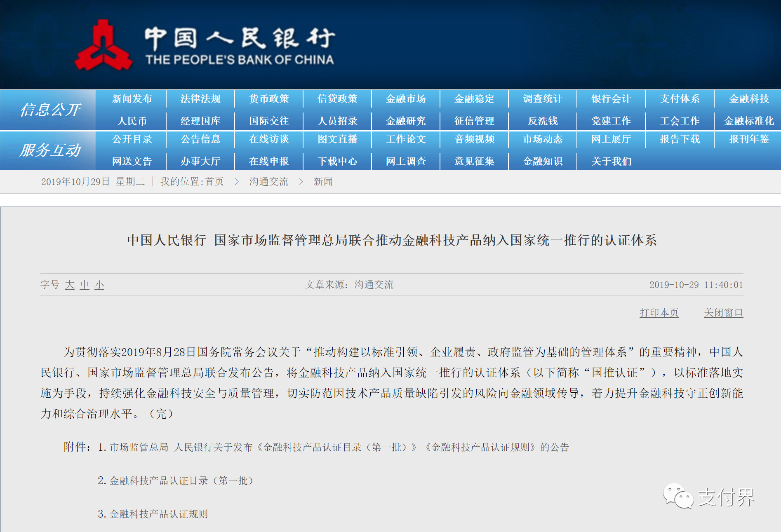
Task: Go to 首页 in breadcrumb
Action: (214, 182)
